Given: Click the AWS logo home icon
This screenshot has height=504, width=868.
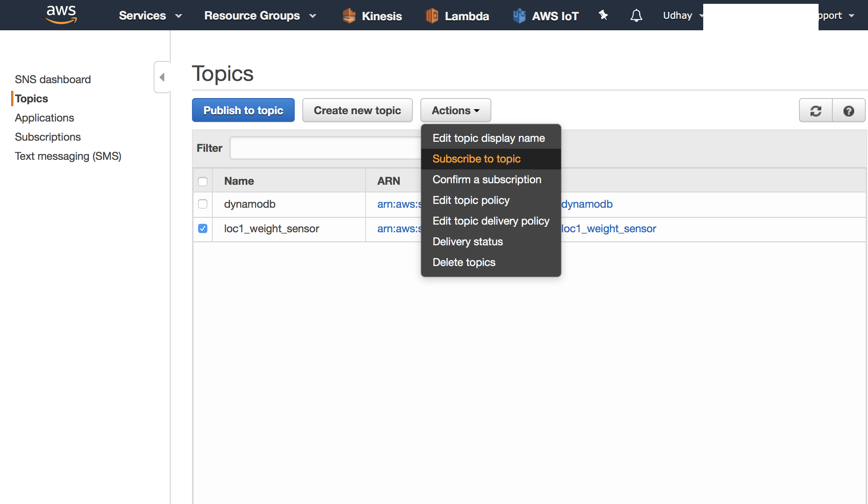Looking at the screenshot, I should 61,15.
